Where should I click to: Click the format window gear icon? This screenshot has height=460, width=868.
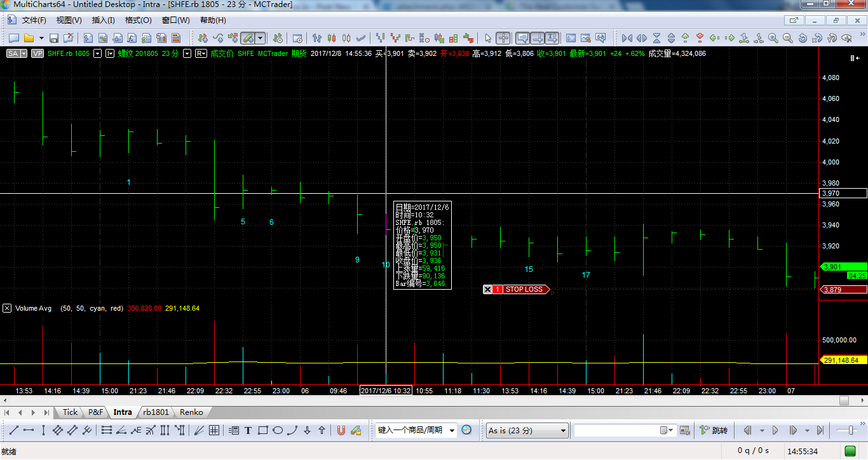(x=297, y=38)
